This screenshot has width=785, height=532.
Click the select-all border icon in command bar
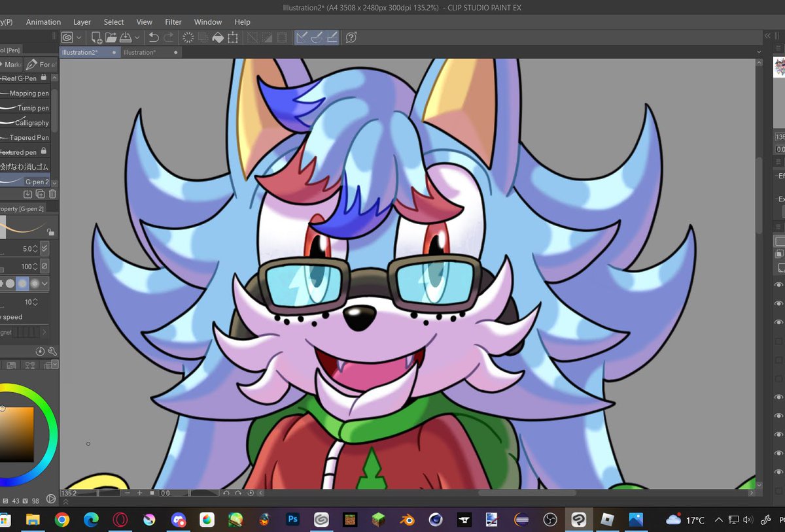282,38
